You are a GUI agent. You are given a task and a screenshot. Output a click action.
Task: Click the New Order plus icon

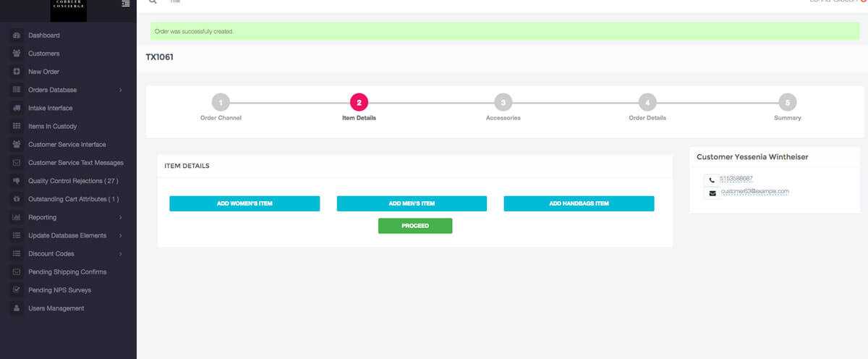[x=16, y=72]
